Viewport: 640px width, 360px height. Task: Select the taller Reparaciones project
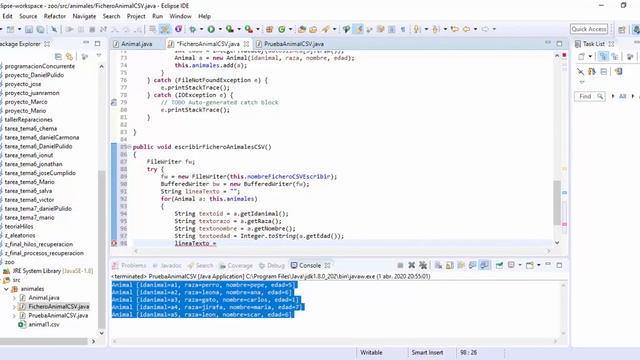[29, 120]
